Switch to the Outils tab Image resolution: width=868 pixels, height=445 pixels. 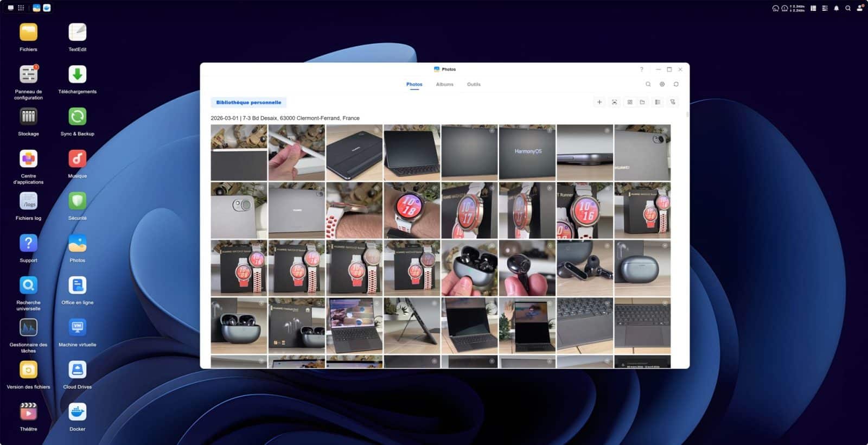pos(474,84)
